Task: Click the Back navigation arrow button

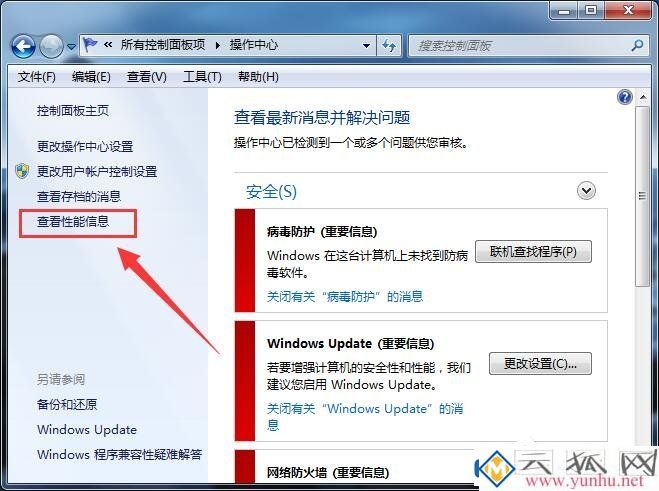Action: 24,46
